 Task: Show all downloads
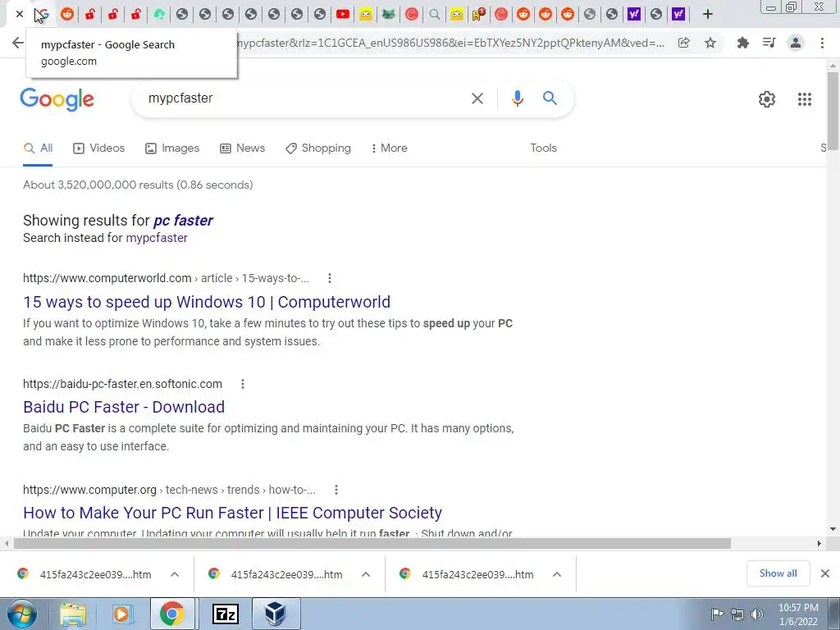(x=778, y=573)
